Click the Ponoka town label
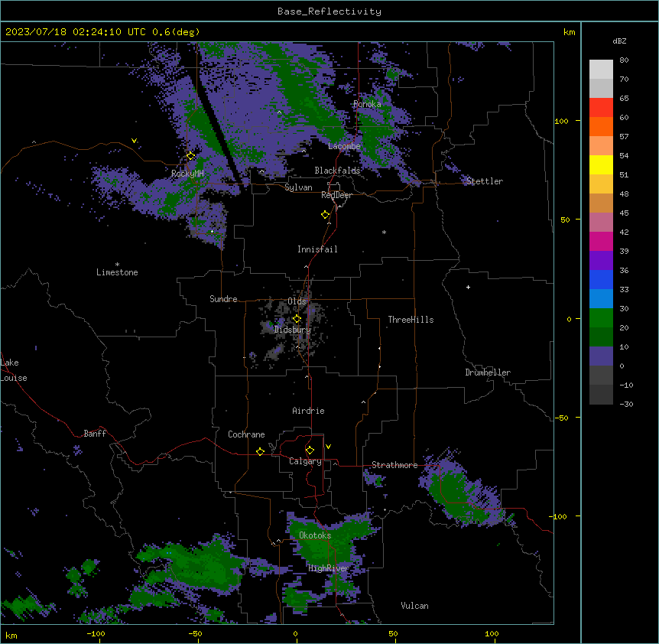 click(x=367, y=104)
